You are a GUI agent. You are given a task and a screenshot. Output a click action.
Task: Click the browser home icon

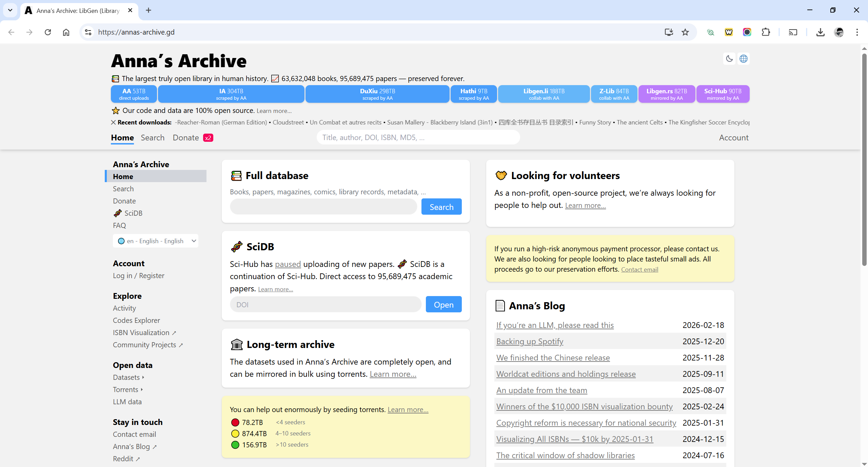66,32
